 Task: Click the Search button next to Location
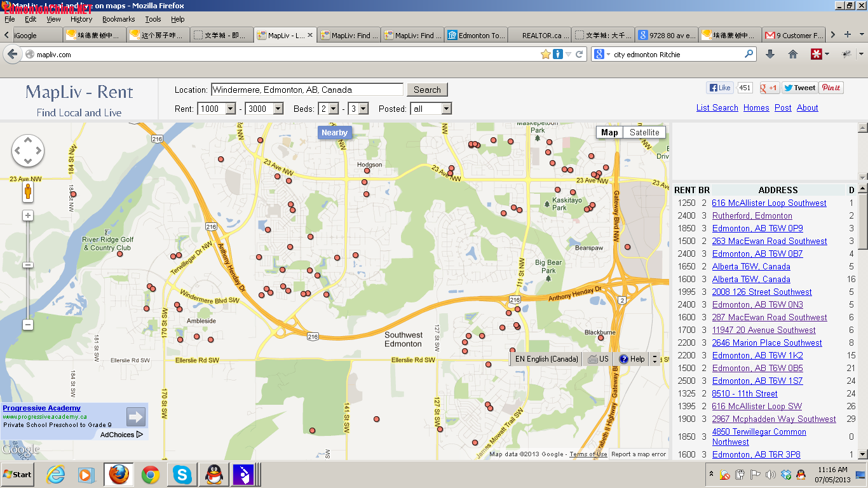(x=427, y=90)
